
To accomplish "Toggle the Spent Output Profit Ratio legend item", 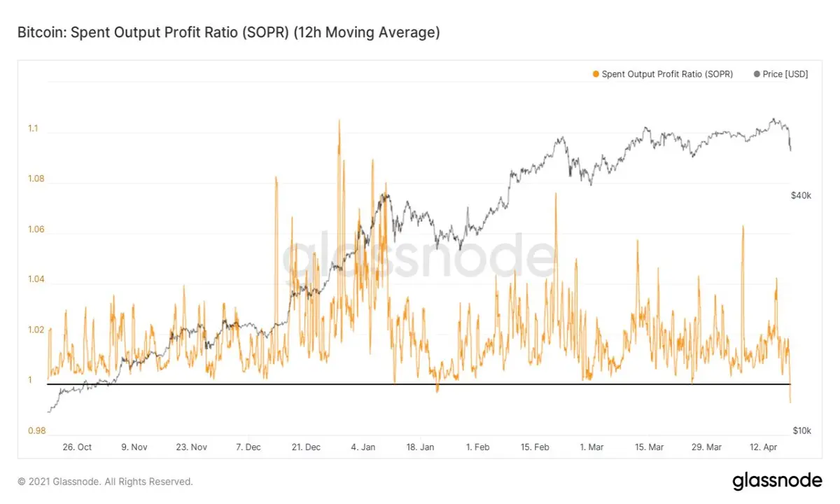I will click(x=662, y=74).
